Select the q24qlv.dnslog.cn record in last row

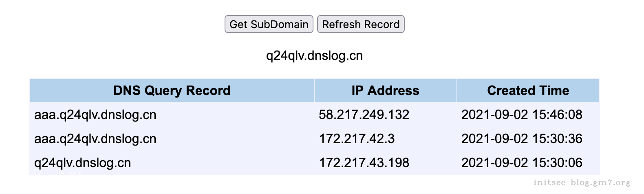tap(82, 163)
